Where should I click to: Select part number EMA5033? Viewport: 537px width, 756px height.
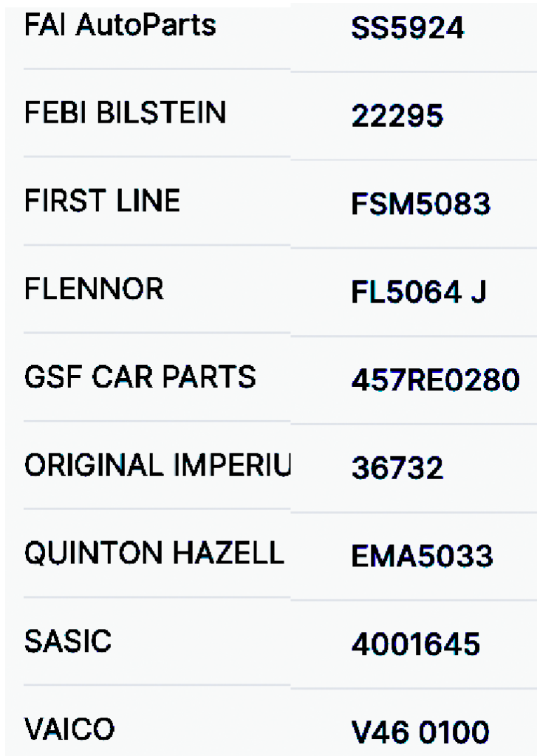422,557
